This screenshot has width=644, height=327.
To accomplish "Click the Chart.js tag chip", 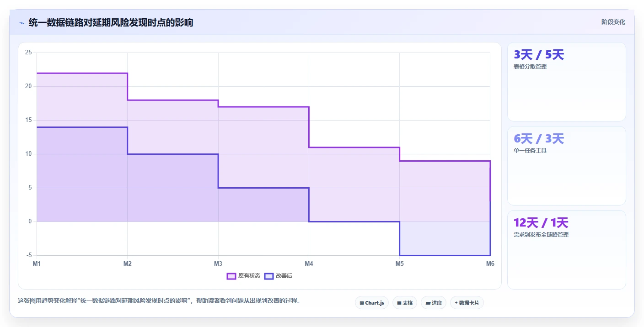I will point(372,303).
